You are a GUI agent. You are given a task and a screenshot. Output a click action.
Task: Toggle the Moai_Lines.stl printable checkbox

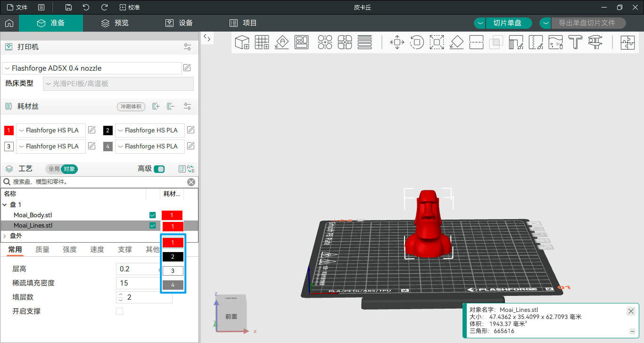[x=152, y=225]
